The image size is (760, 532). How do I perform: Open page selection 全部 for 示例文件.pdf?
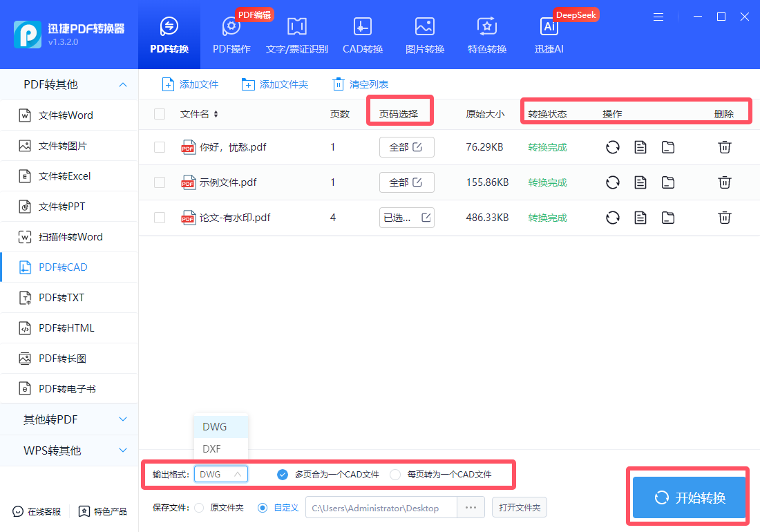point(407,182)
